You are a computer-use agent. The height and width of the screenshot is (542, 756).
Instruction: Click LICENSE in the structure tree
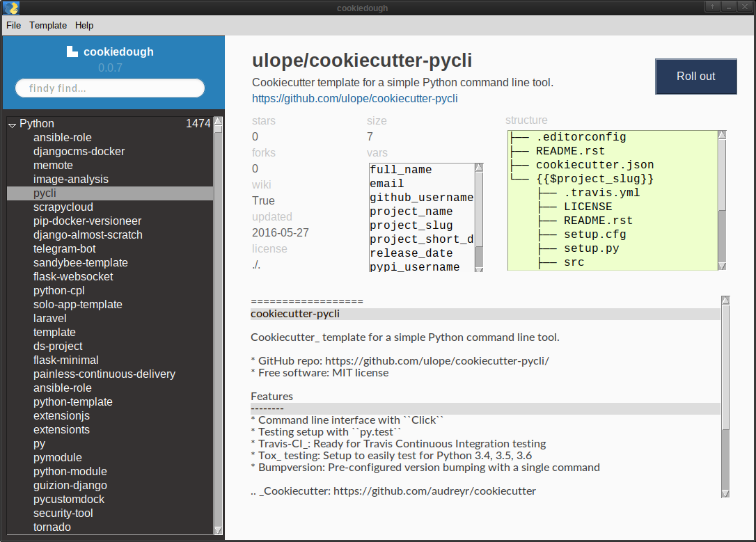(588, 207)
